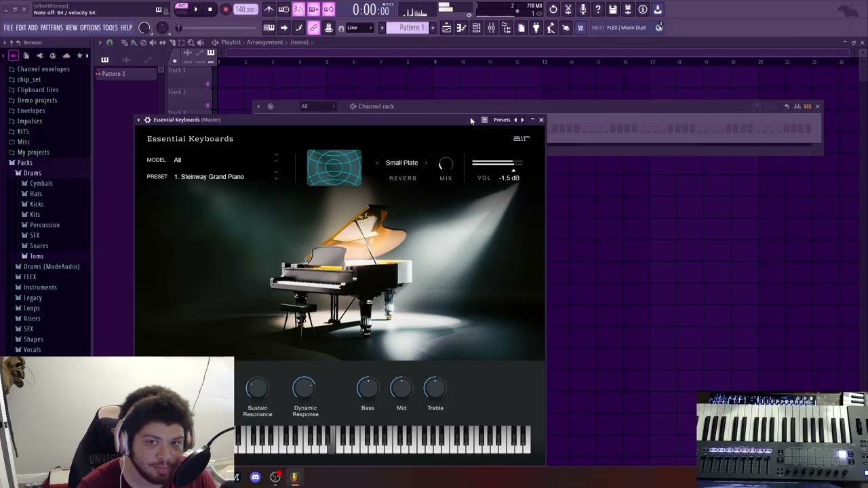Click the microphone one-click recording icon
This screenshot has height=488, width=868.
click(583, 9)
